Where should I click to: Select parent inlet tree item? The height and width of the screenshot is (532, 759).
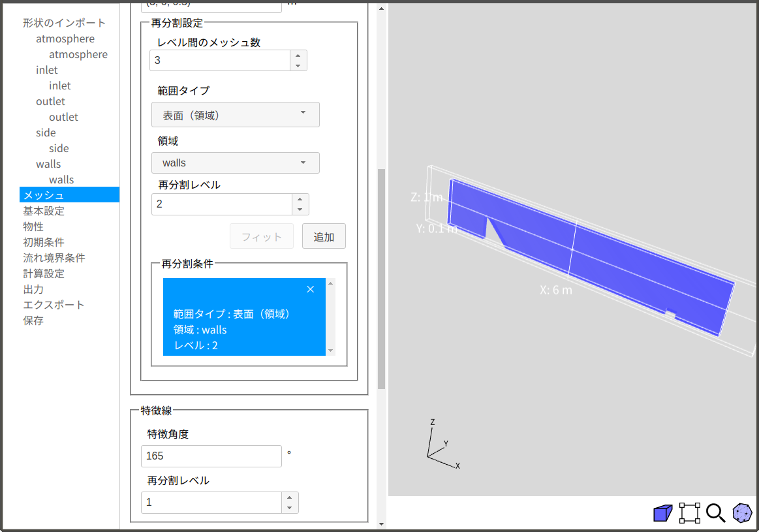47,70
